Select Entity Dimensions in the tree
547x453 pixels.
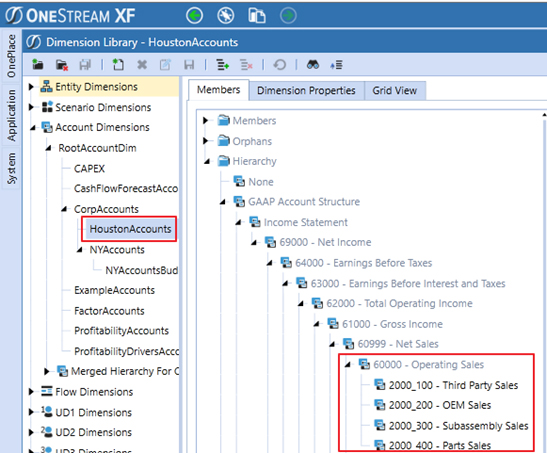96,87
